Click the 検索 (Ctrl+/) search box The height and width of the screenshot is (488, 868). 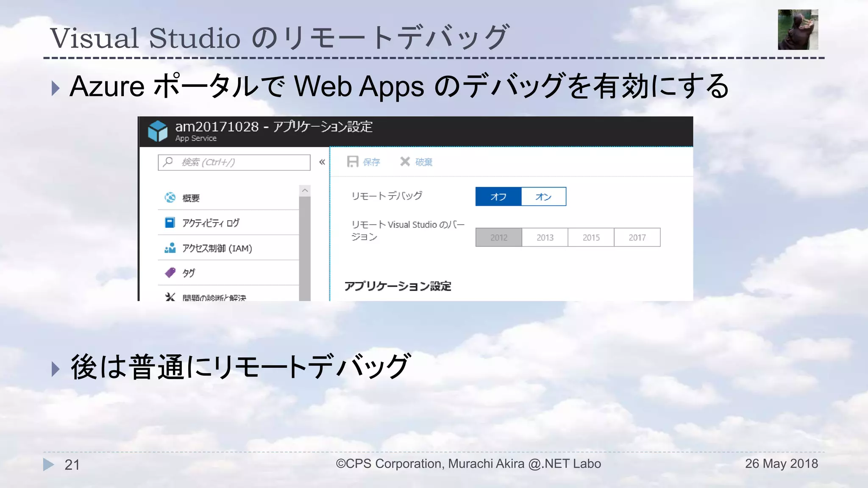234,162
